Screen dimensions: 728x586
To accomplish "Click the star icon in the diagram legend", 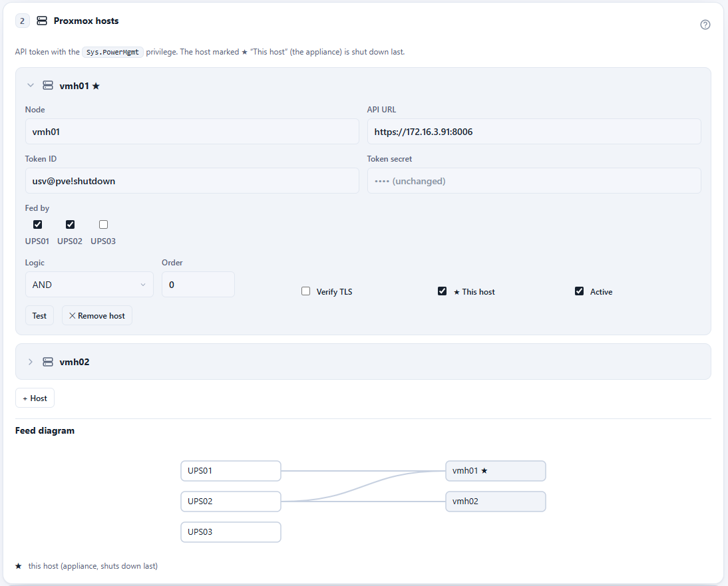I will [x=19, y=566].
